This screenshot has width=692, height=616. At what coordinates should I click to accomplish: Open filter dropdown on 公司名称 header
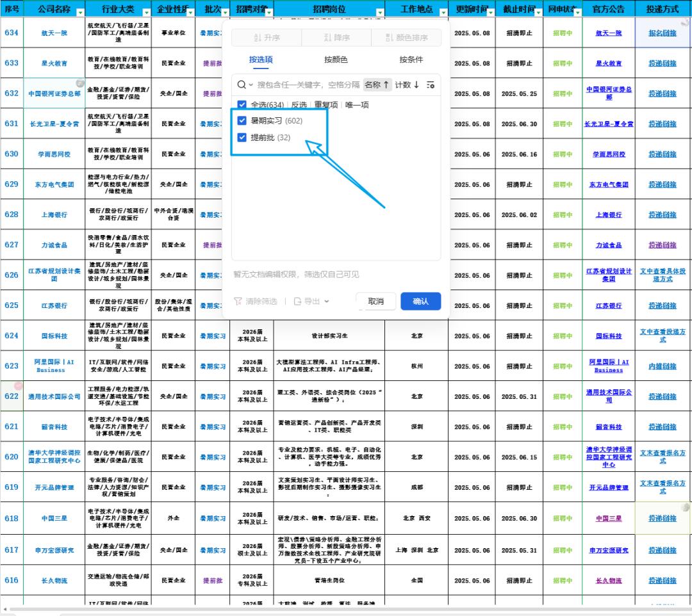click(x=80, y=12)
